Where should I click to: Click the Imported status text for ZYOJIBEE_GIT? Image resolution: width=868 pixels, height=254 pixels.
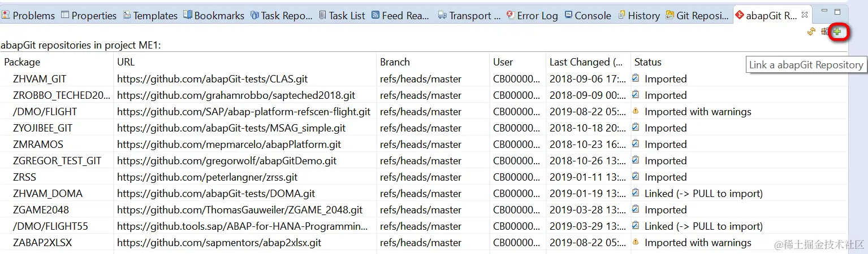(666, 128)
